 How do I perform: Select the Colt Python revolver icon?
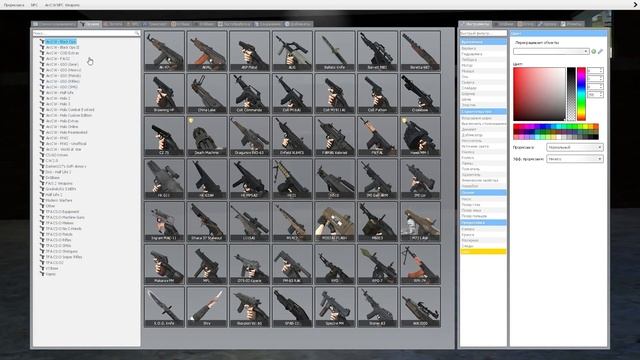tap(378, 93)
